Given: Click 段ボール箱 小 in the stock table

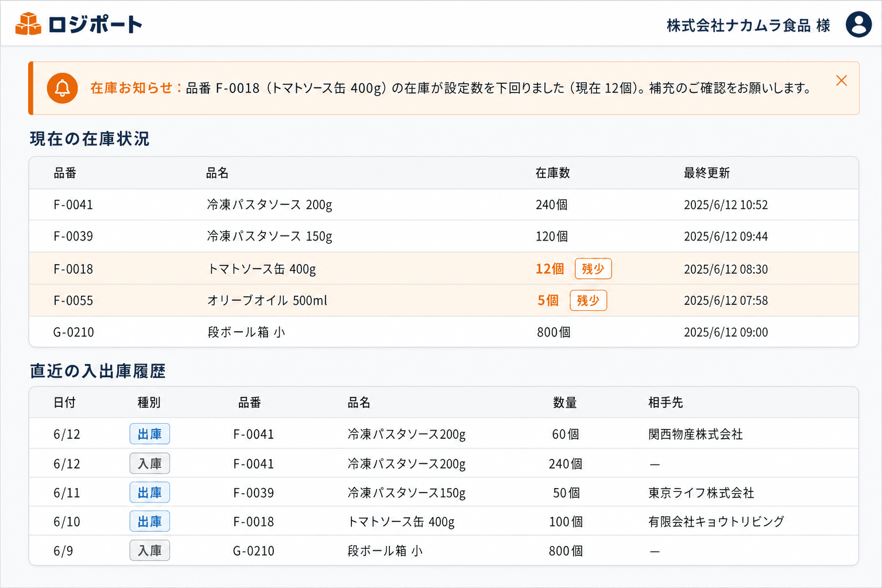Looking at the screenshot, I should (x=246, y=332).
